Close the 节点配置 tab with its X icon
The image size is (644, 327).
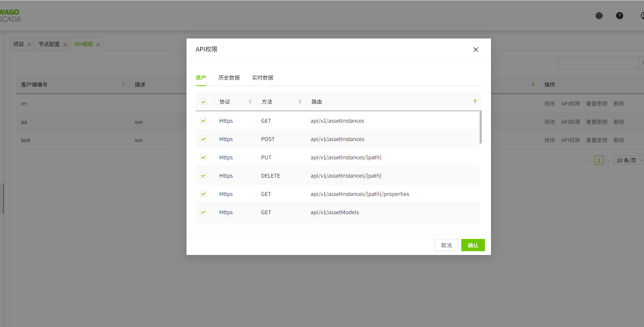65,45
